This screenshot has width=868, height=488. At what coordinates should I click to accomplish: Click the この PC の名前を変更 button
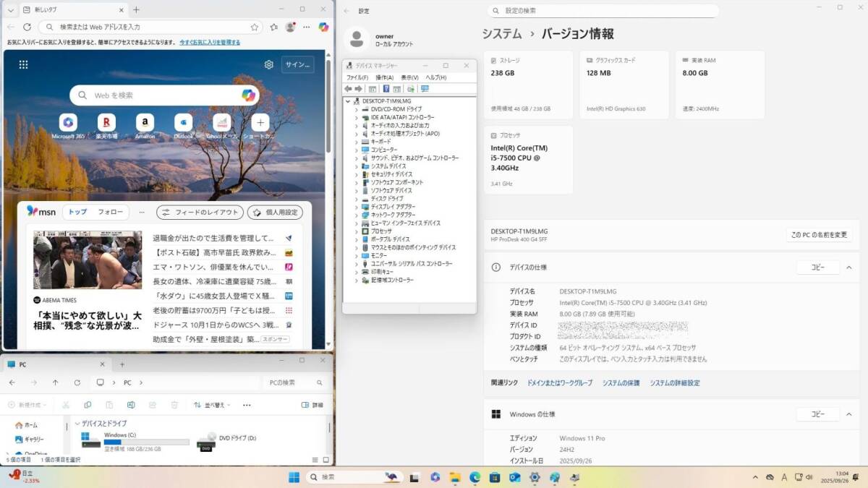coord(819,235)
